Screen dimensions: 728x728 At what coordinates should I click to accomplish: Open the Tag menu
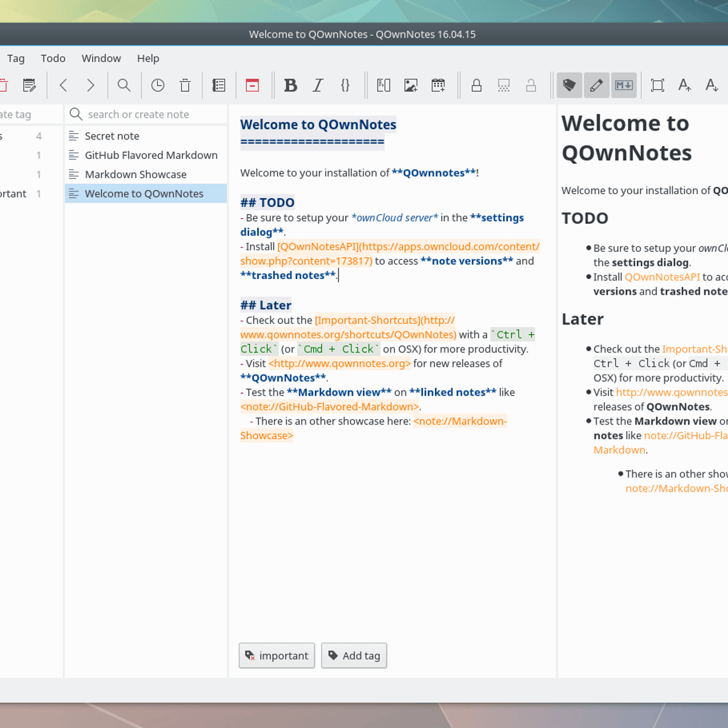coord(16,58)
